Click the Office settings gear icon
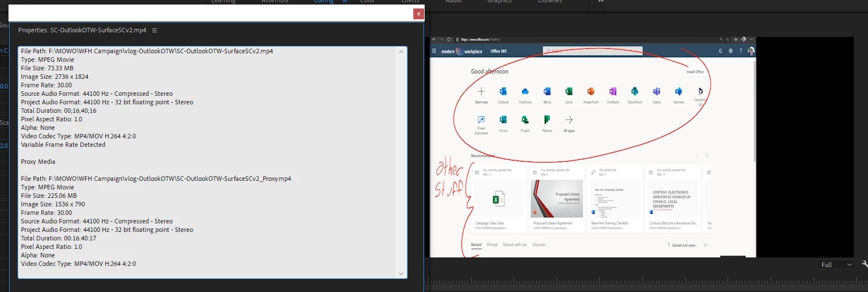This screenshot has height=292, width=868. point(730,51)
